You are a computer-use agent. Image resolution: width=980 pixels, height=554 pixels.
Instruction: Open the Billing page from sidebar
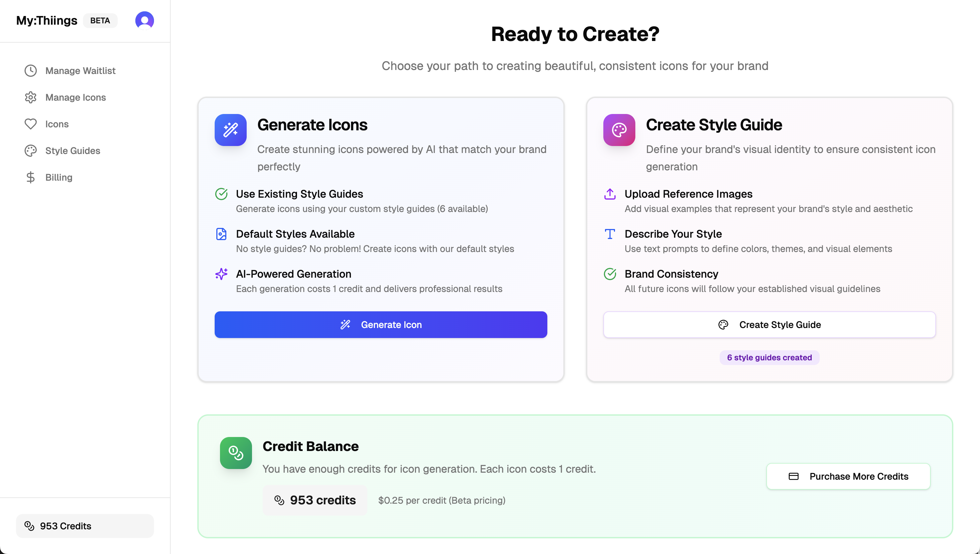59,177
